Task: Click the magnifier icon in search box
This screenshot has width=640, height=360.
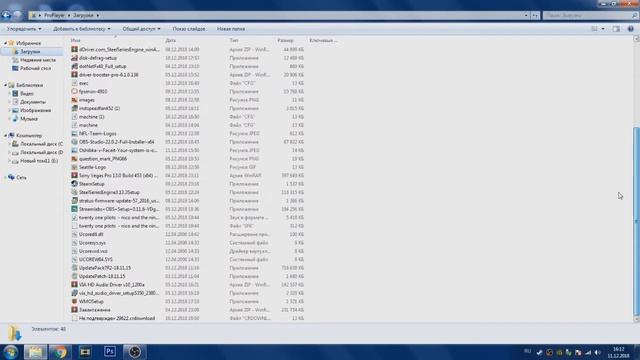Action: click(634, 16)
